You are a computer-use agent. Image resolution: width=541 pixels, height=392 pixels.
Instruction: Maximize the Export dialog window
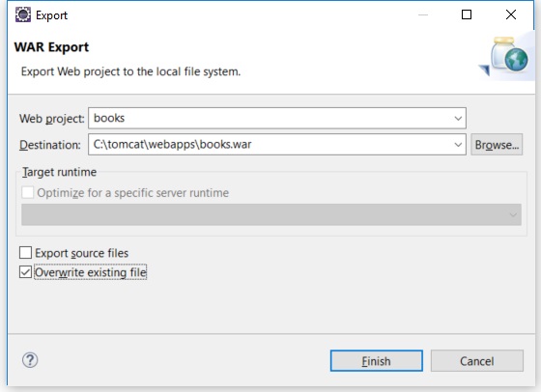tap(467, 14)
